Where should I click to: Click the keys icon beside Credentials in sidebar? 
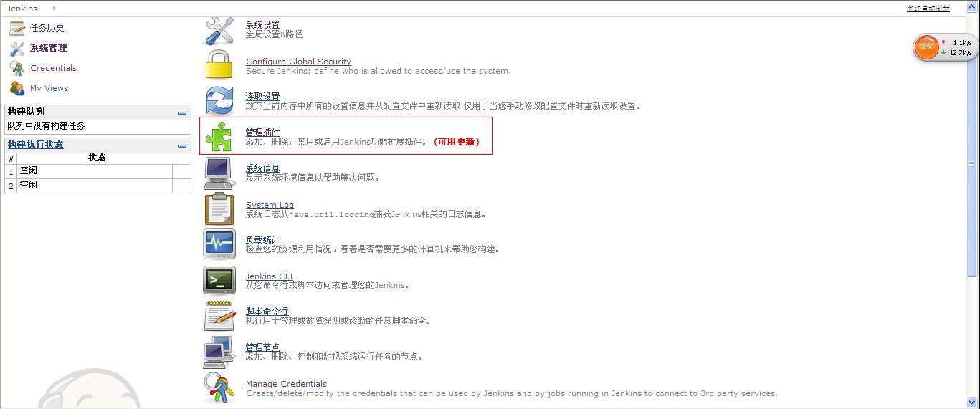coord(17,68)
